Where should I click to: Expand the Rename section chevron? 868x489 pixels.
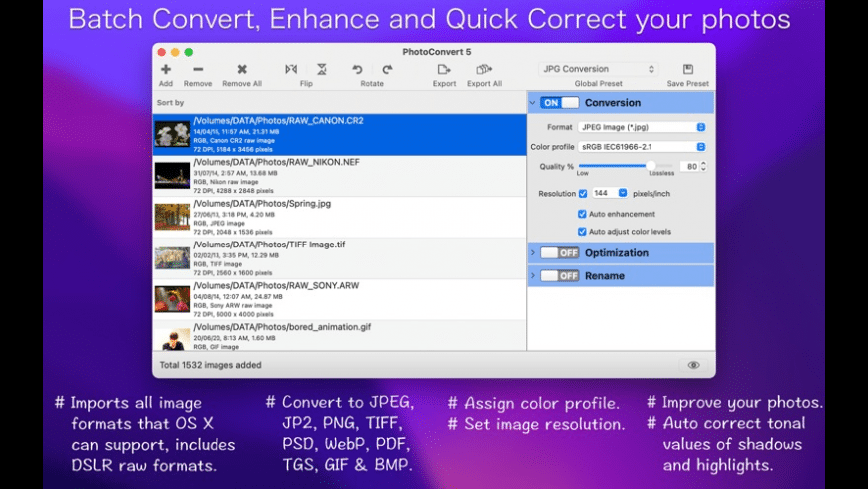tap(533, 275)
